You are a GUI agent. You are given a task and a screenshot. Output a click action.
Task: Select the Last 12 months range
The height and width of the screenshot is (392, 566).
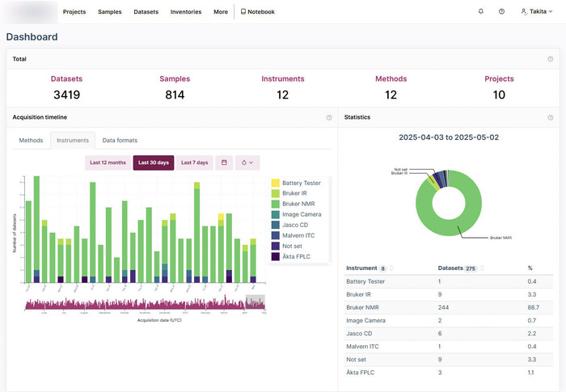click(108, 162)
